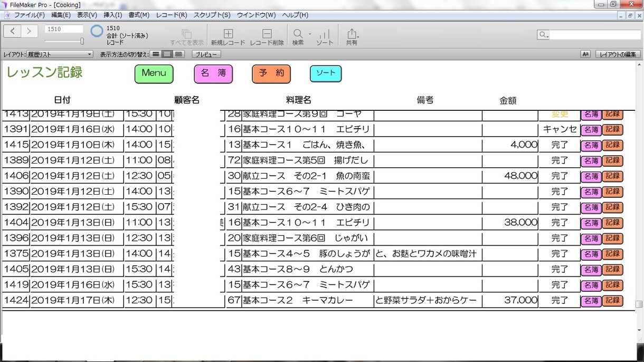Open the pink 名簿 header button
The image size is (644, 362).
(213, 74)
